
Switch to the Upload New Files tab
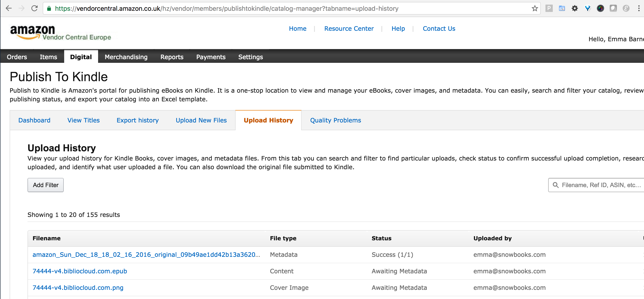click(x=201, y=120)
